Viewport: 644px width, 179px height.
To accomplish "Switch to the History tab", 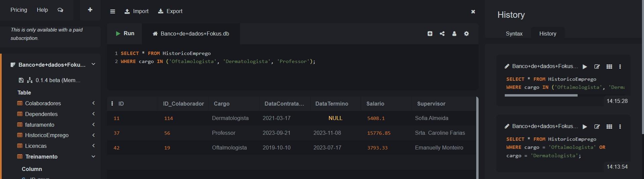I will 548,34.
